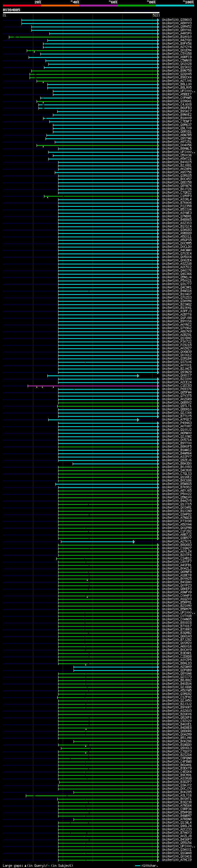This screenshot has width=197, height=868.
Task: Open hit UniRef100_C7ENF7
Action: click(176, 121)
